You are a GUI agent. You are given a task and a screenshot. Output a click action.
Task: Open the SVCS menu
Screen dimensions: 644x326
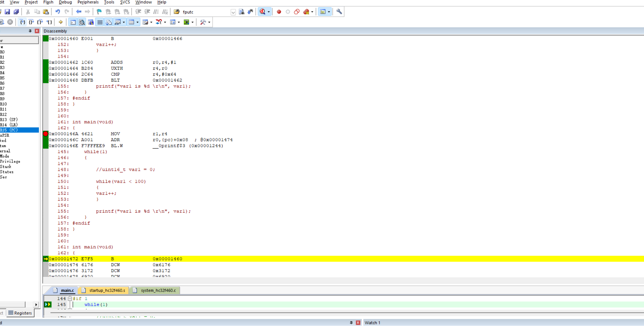click(x=125, y=2)
